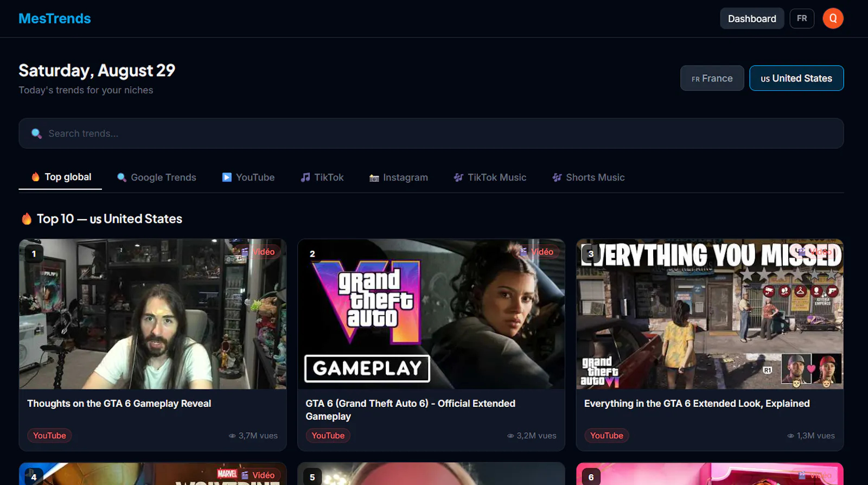Open the TikTok tab
Viewport: 868px width, 485px height.
tap(322, 177)
